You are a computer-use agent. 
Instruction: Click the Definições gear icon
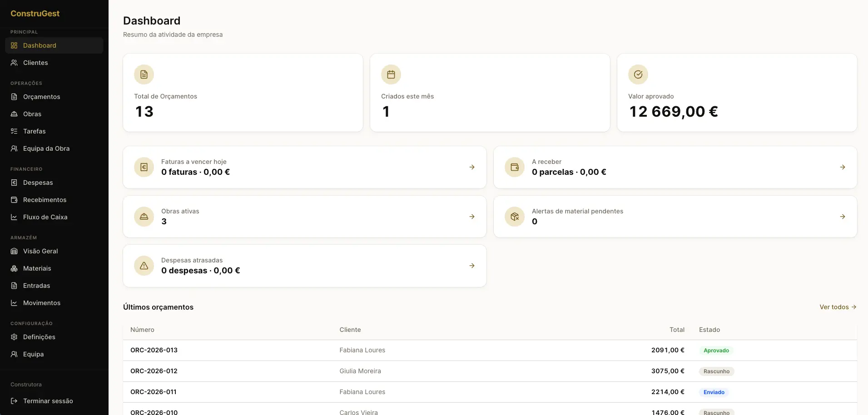(14, 337)
